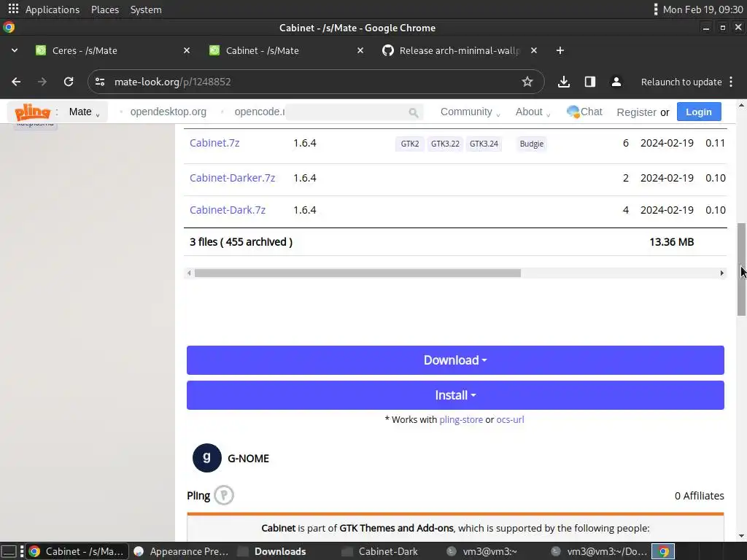This screenshot has height=560, width=747.
Task: Click the search magnifier icon
Action: pos(414,112)
